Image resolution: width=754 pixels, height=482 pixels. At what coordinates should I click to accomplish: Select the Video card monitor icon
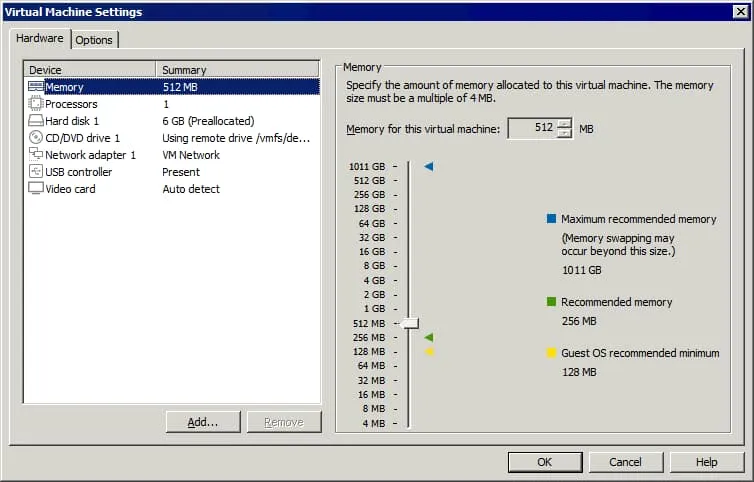[x=36, y=189]
